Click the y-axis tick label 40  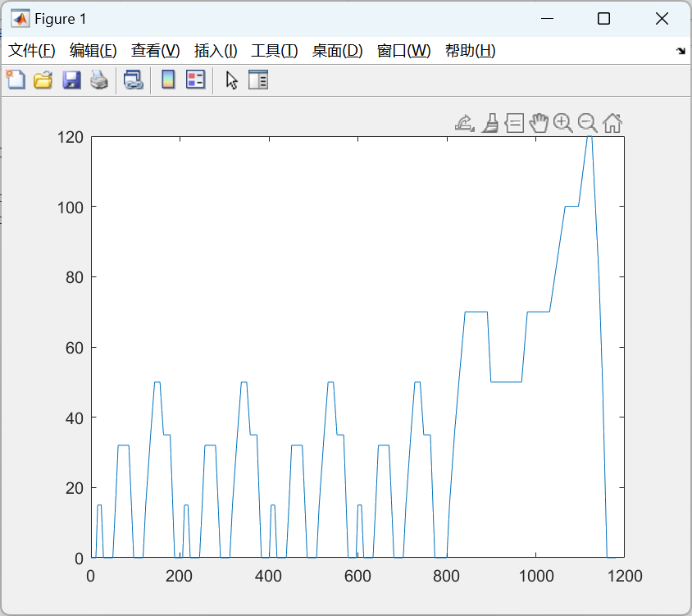pyautogui.click(x=75, y=418)
